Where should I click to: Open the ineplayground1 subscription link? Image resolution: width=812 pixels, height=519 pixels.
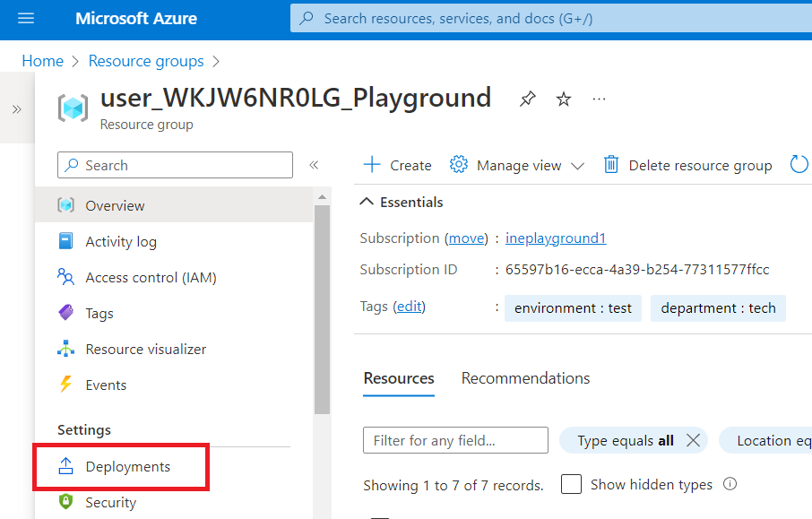pyautogui.click(x=556, y=238)
